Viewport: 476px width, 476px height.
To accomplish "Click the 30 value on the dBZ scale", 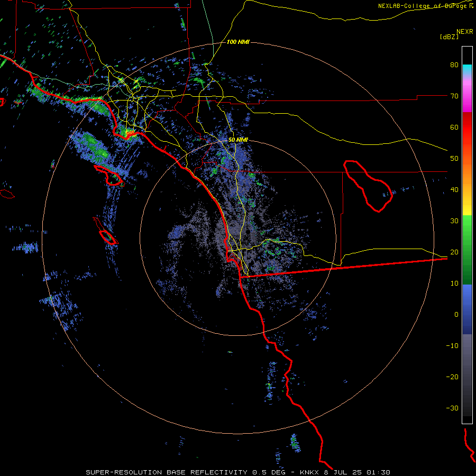I will click(454, 221).
